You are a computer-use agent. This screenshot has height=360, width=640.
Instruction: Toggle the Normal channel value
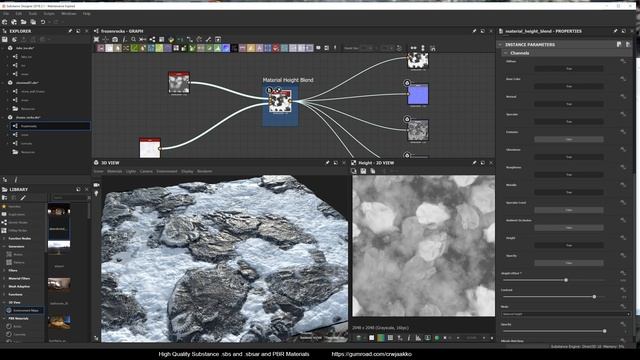(x=569, y=104)
